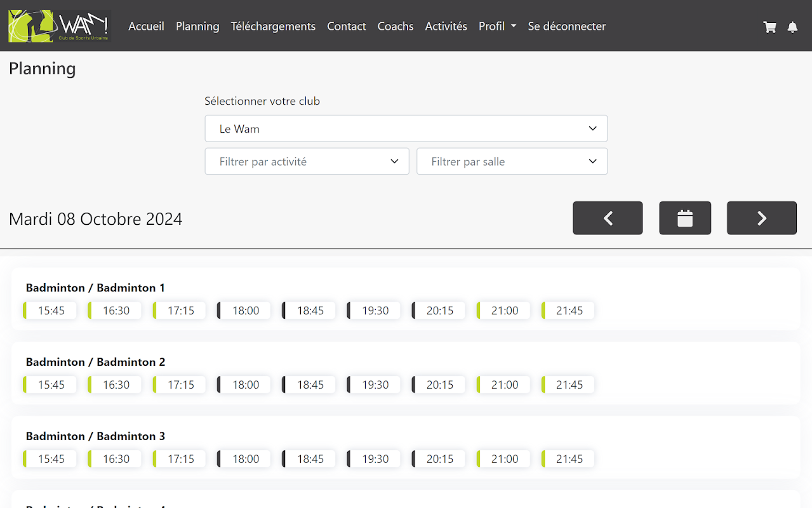Click the Badminton / Badminton 1 heading
Image resolution: width=812 pixels, height=508 pixels.
pos(95,288)
